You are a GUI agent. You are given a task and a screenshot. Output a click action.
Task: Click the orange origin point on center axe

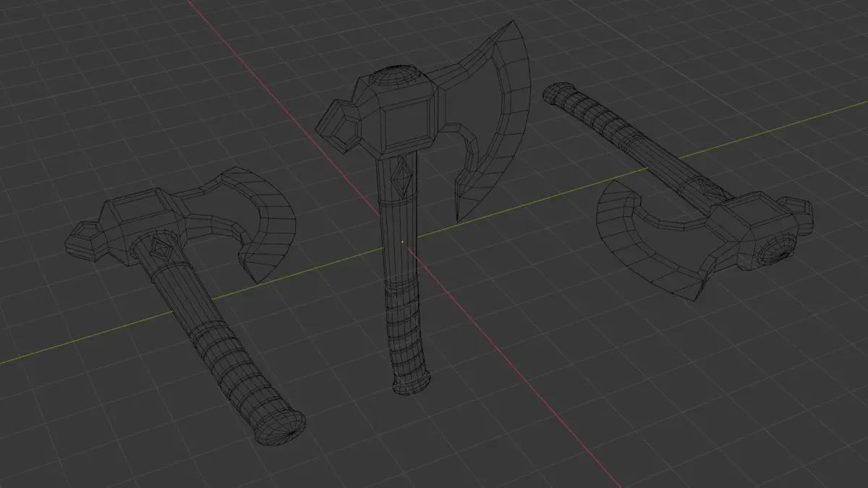pos(403,242)
